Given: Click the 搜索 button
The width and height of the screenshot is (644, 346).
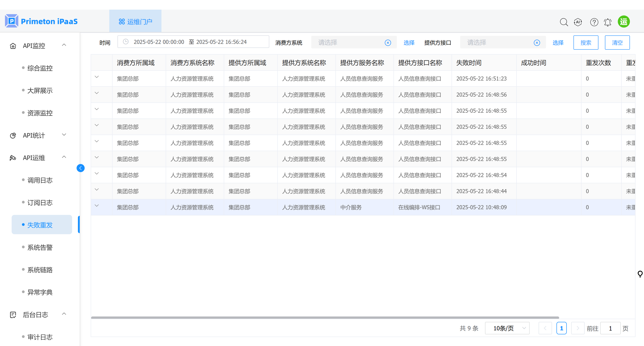Looking at the screenshot, I should click(x=586, y=43).
